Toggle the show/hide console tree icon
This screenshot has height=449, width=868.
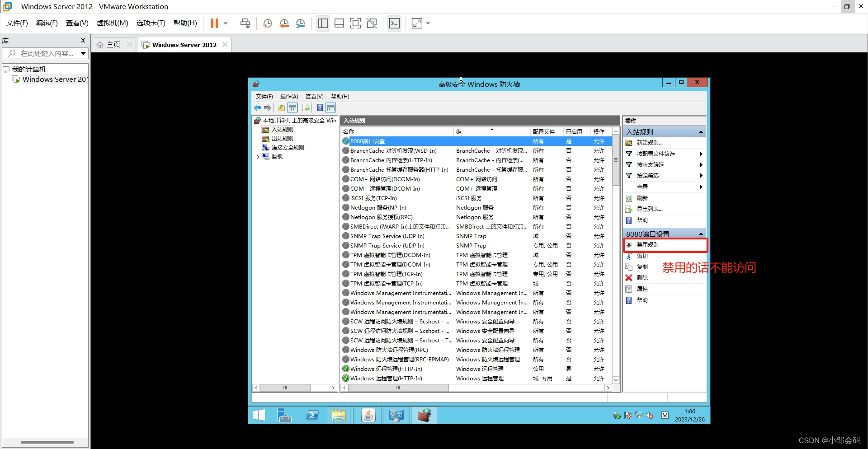coord(292,108)
